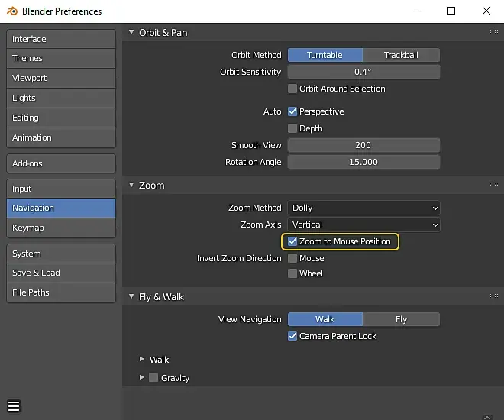Click the Zoom panel drag handle dots
The width and height of the screenshot is (504, 420).
click(x=494, y=185)
